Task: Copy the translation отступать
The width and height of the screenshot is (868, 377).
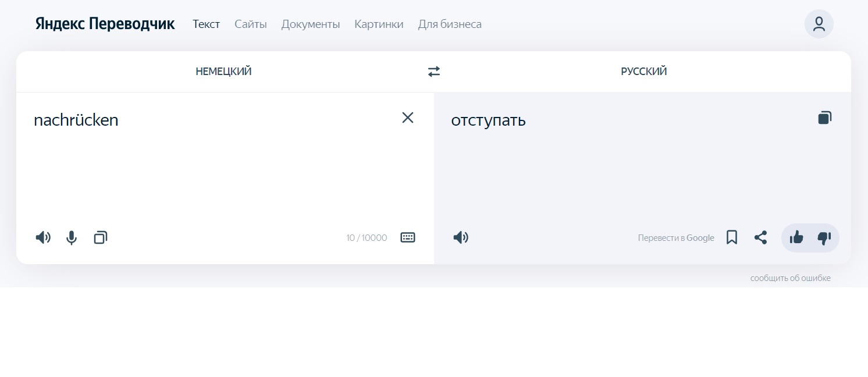Action: [824, 118]
